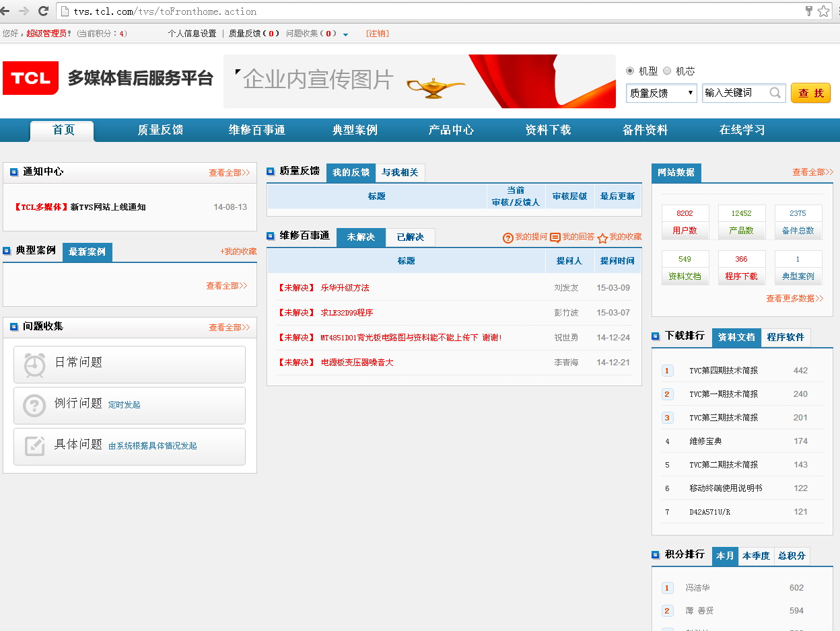This screenshot has width=840, height=631.
Task: Click 我的收藏 star icon
Action: (x=602, y=238)
